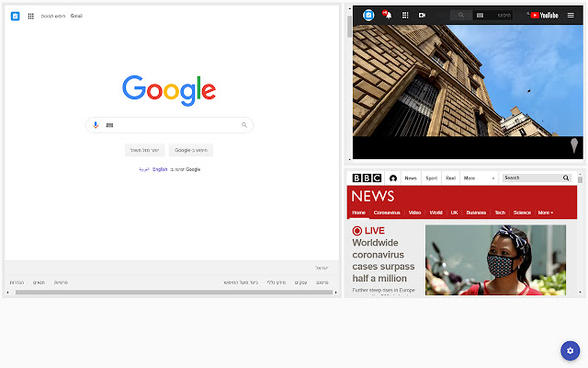Open the BBC News top nav item
The height and width of the screenshot is (368, 588).
click(411, 178)
